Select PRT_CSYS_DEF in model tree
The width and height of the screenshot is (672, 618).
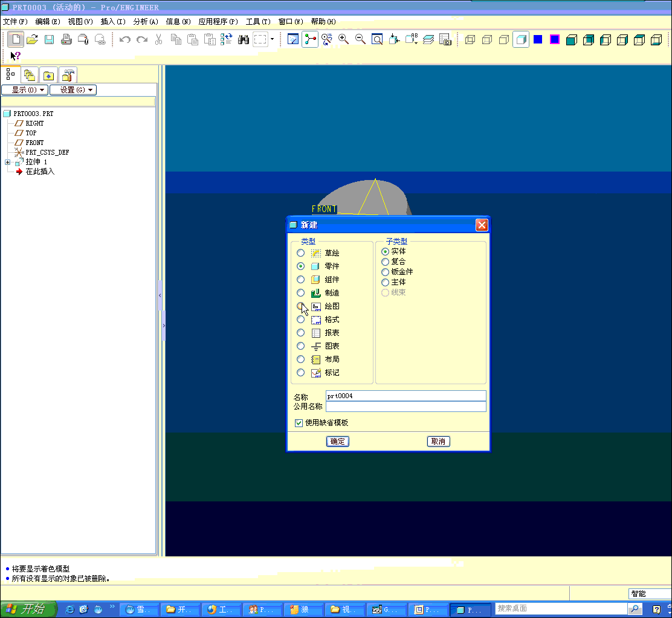point(47,152)
